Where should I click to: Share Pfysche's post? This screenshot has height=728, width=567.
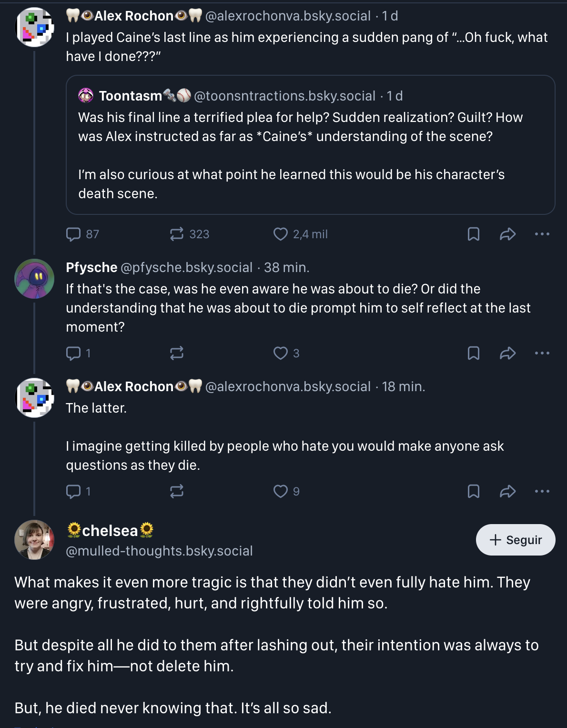click(x=508, y=353)
